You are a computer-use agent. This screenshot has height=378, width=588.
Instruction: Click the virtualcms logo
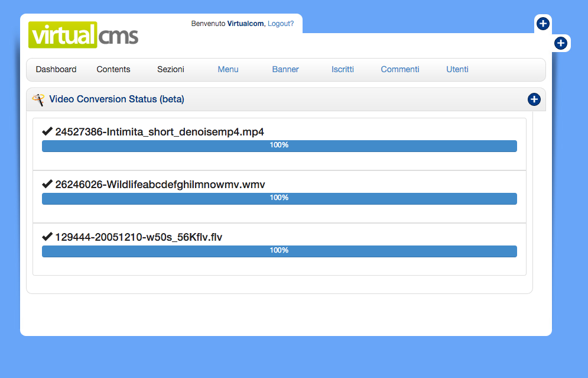[x=83, y=35]
